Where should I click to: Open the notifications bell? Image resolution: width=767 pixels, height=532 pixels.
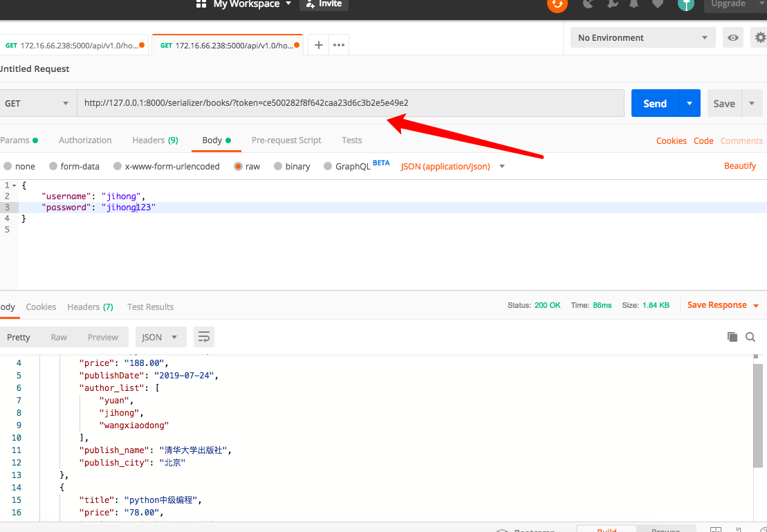coord(634,4)
